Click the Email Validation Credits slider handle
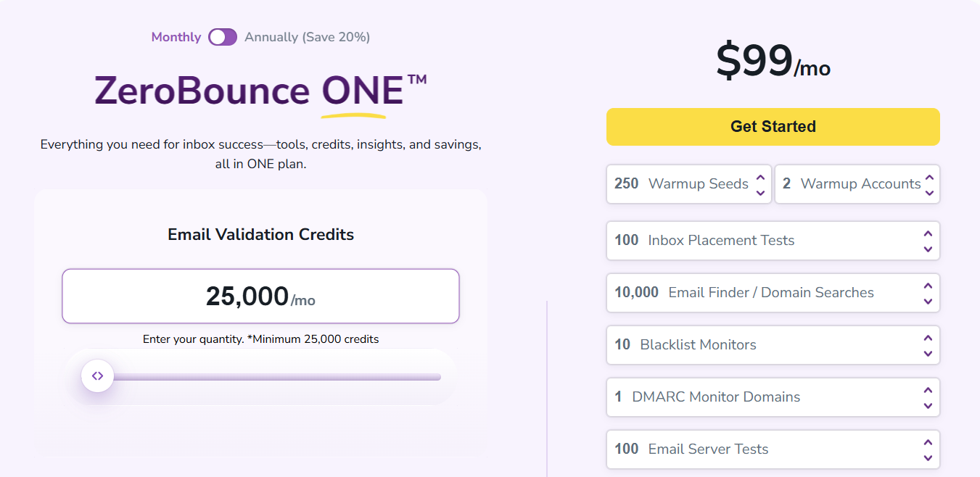This screenshot has height=477, width=980. (97, 376)
